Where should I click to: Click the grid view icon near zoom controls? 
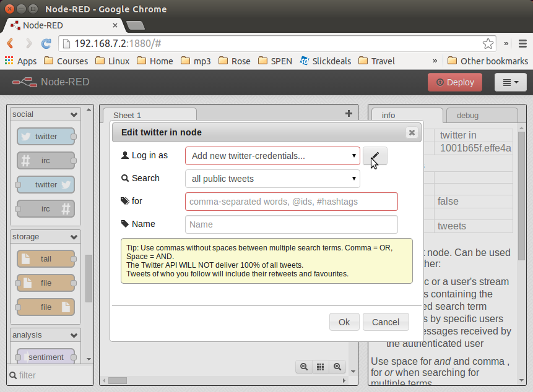(320, 366)
